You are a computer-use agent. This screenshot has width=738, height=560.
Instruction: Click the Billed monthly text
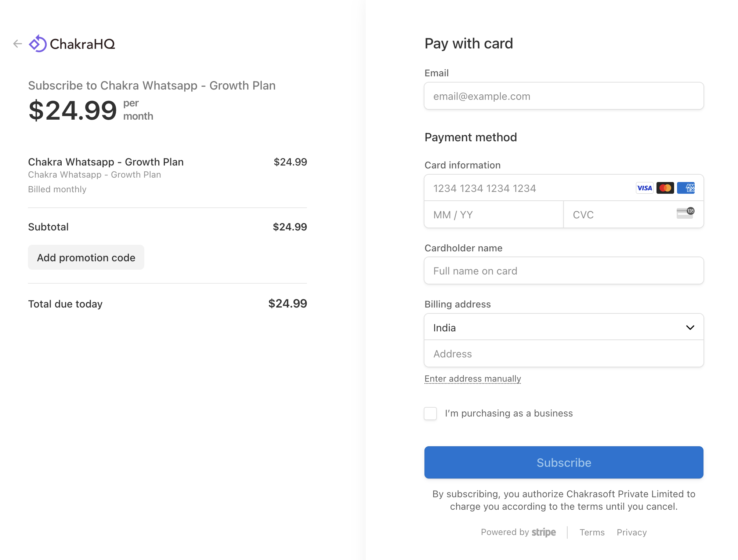(x=57, y=189)
